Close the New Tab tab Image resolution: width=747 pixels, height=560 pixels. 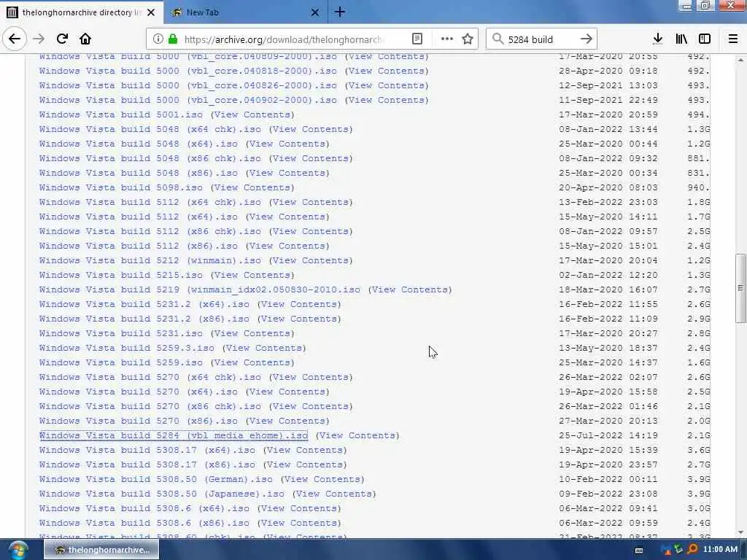pyautogui.click(x=315, y=12)
